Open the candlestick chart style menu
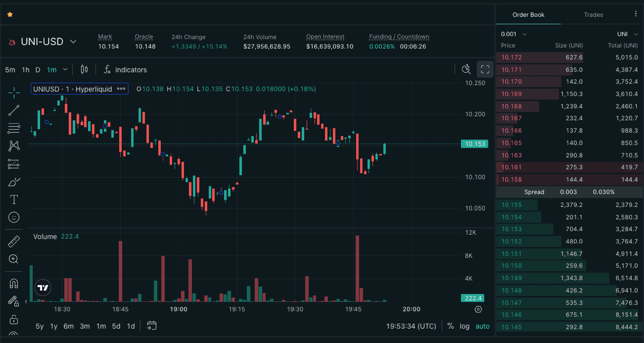The width and height of the screenshot is (644, 343). click(84, 70)
